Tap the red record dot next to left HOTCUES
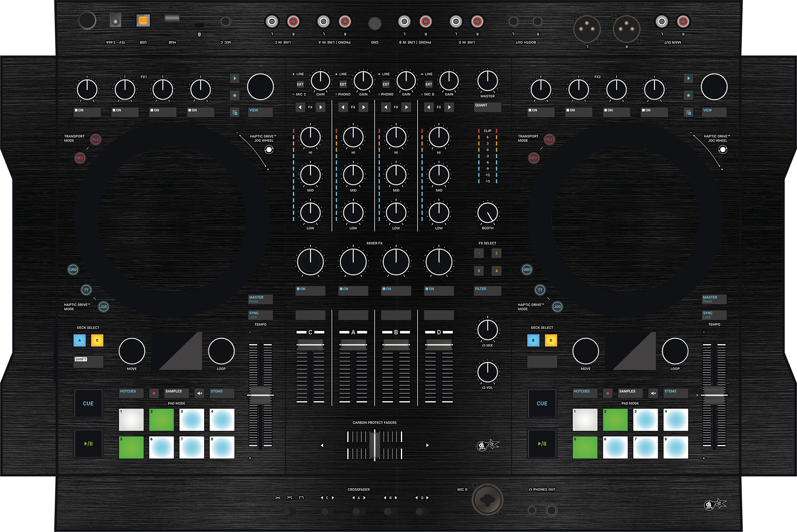Image resolution: width=797 pixels, height=532 pixels. point(154,393)
